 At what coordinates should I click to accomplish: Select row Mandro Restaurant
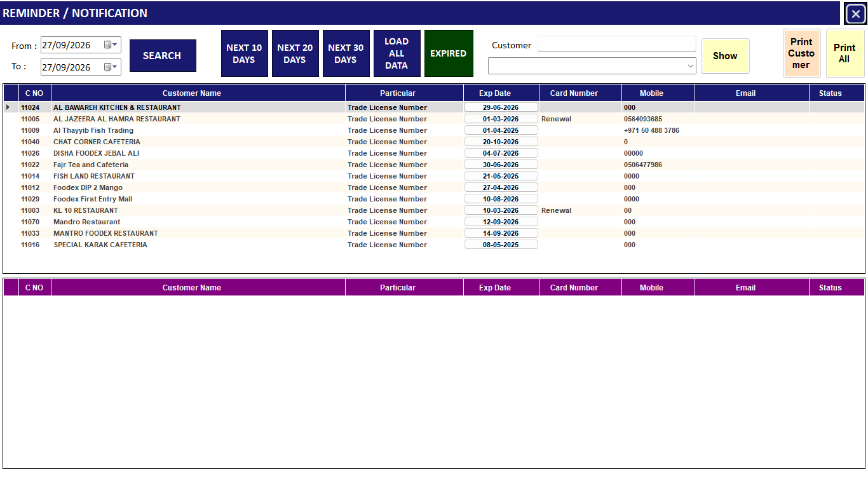(x=434, y=222)
